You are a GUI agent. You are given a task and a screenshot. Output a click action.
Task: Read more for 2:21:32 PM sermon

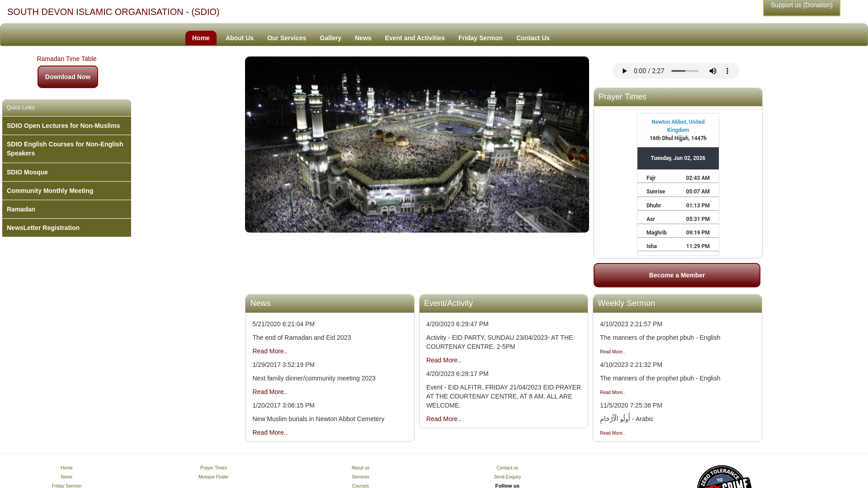tap(612, 392)
